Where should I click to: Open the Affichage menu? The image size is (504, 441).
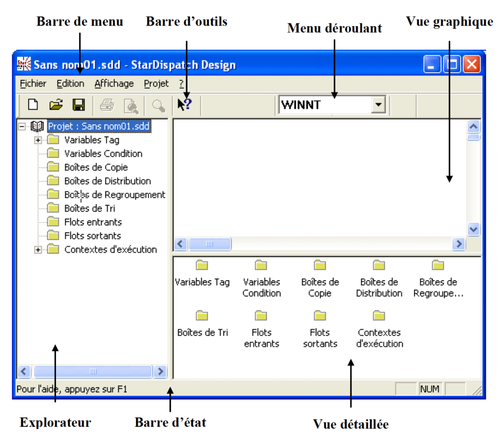114,84
